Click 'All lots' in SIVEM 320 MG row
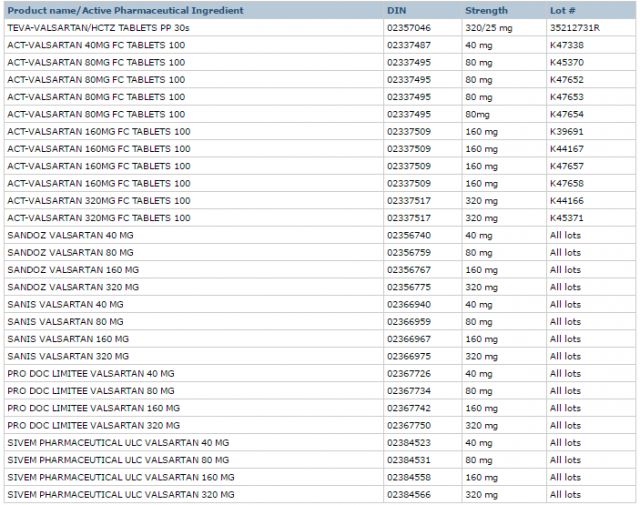 point(565,494)
